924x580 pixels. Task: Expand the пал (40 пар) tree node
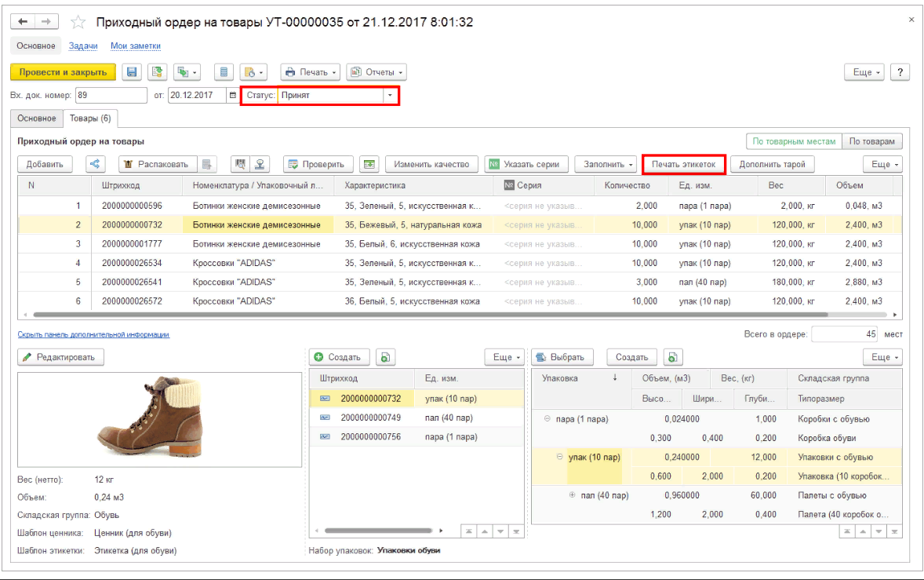[x=572, y=495]
